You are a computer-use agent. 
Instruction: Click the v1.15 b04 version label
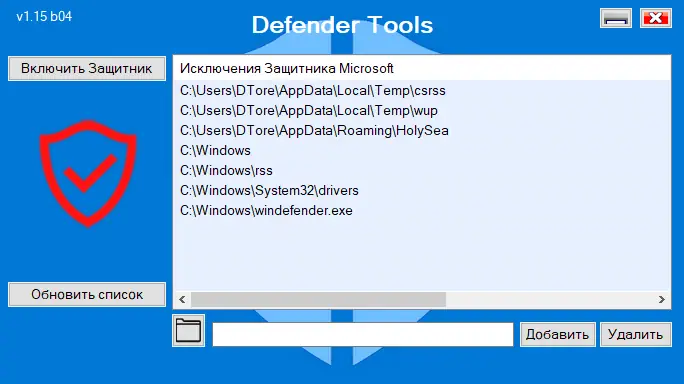tap(44, 17)
